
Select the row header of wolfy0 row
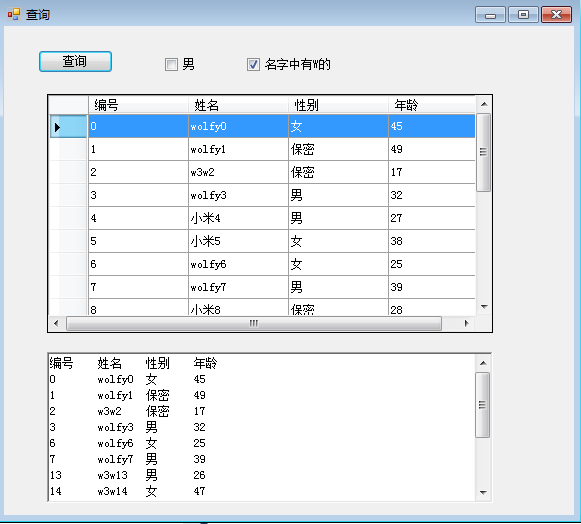[69, 126]
